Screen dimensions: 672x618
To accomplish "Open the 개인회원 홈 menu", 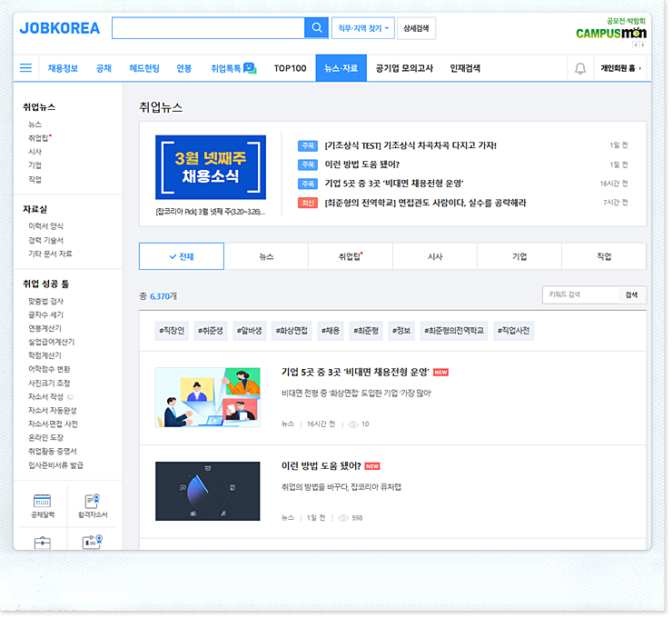I will pos(621,68).
